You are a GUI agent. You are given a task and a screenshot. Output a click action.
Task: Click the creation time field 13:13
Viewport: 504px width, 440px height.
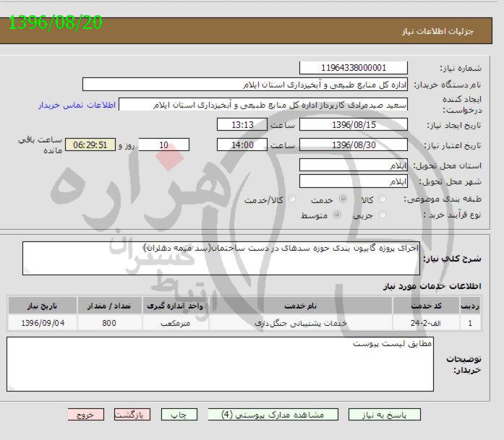[x=242, y=124]
